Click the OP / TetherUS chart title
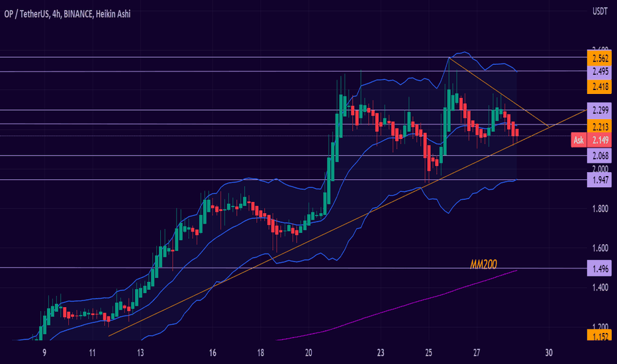 point(68,14)
